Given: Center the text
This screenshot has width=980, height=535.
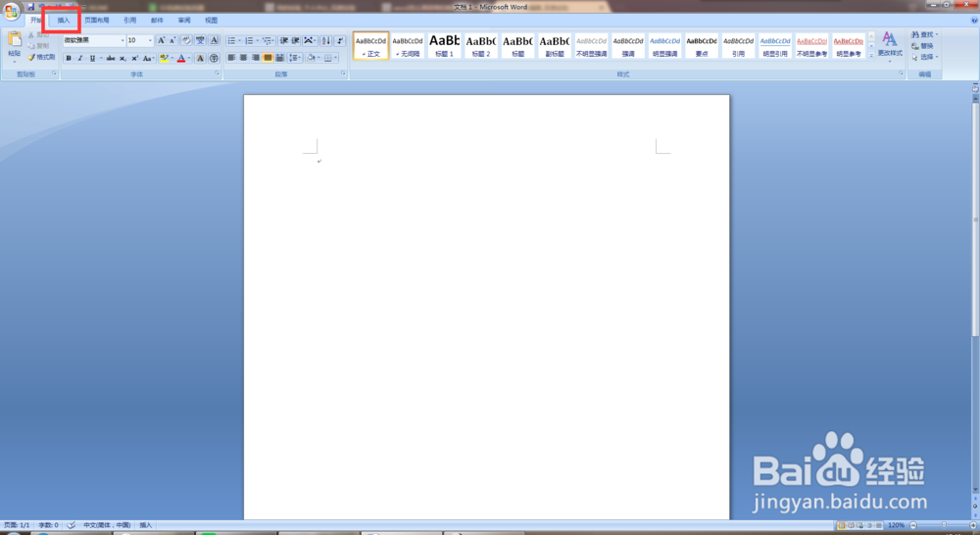Looking at the screenshot, I should (x=244, y=58).
